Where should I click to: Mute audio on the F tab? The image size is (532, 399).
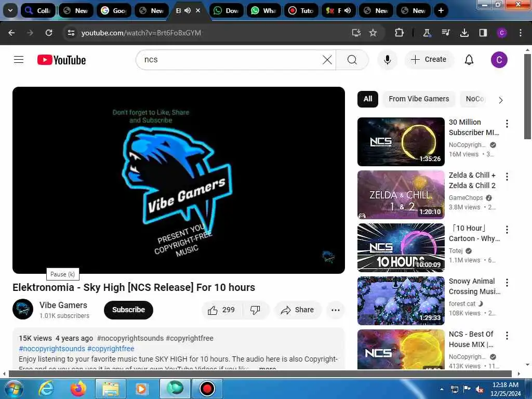(x=348, y=10)
